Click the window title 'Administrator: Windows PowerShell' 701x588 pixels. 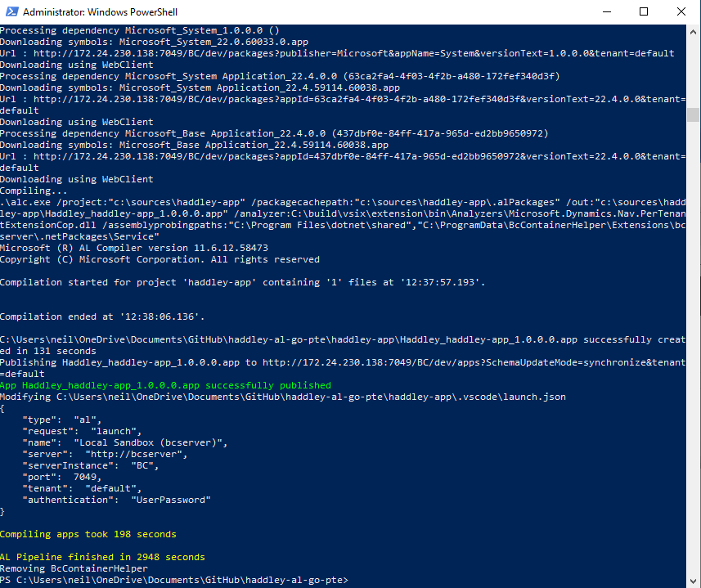coord(100,12)
